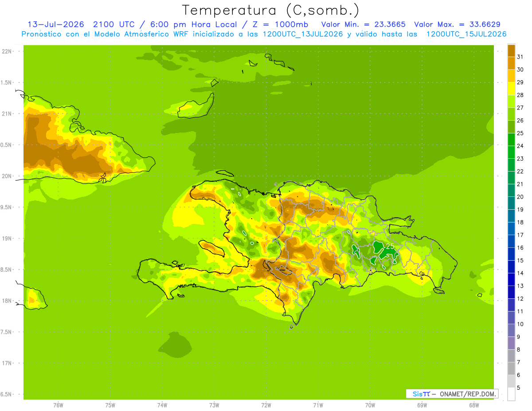Pick the legend swatch between 30 and 31

coord(511,63)
